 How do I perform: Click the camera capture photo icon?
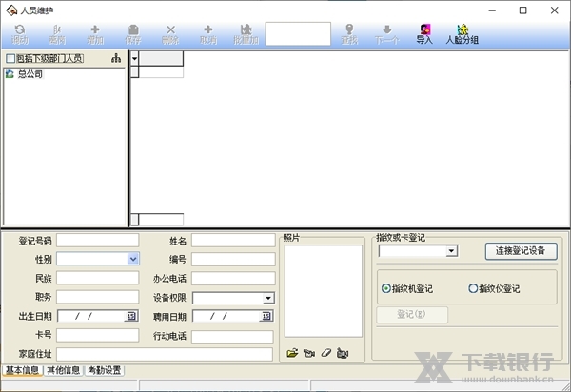(309, 353)
